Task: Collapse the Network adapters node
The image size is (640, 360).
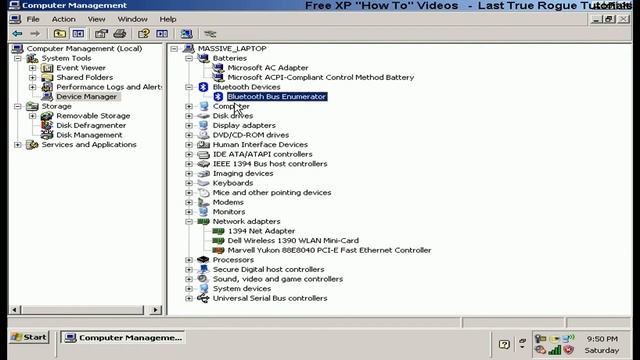Action: 189,222
